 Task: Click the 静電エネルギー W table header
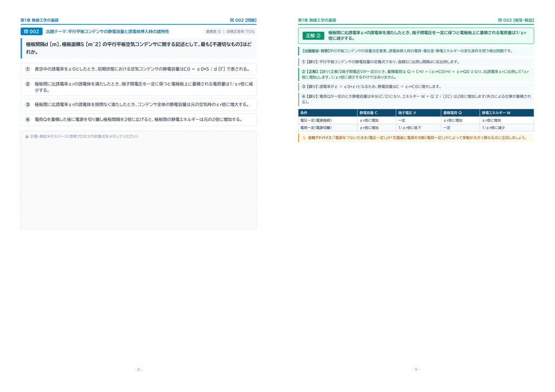507,113
